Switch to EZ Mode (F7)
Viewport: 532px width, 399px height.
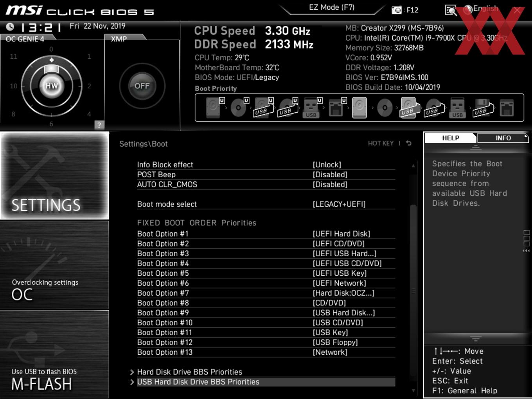[x=332, y=7]
